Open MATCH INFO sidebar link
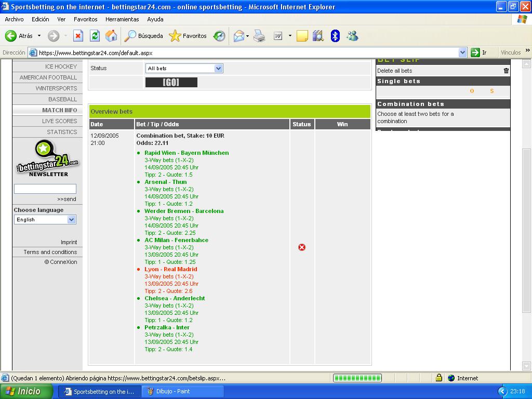The image size is (532, 399). 60,110
